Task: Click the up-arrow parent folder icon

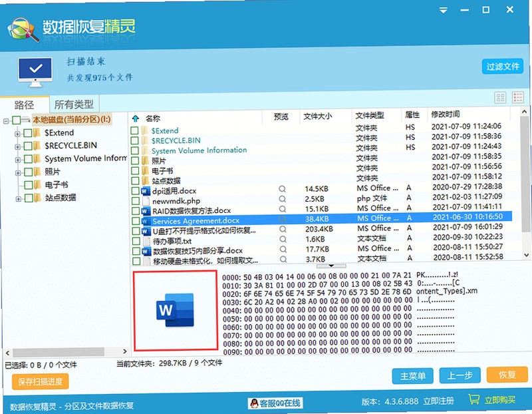Action: 136,118
